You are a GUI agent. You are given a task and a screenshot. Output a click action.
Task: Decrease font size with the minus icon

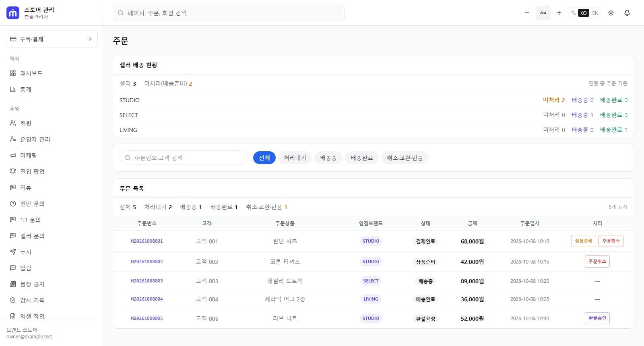coord(527,13)
